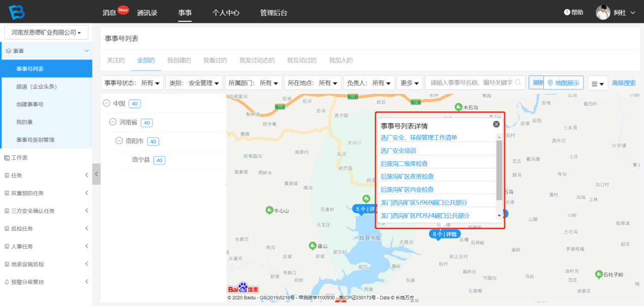This screenshot has width=644, height=306.
Task: Open the company selector 河南发恩德矿业有限公司
Action: pos(46,32)
